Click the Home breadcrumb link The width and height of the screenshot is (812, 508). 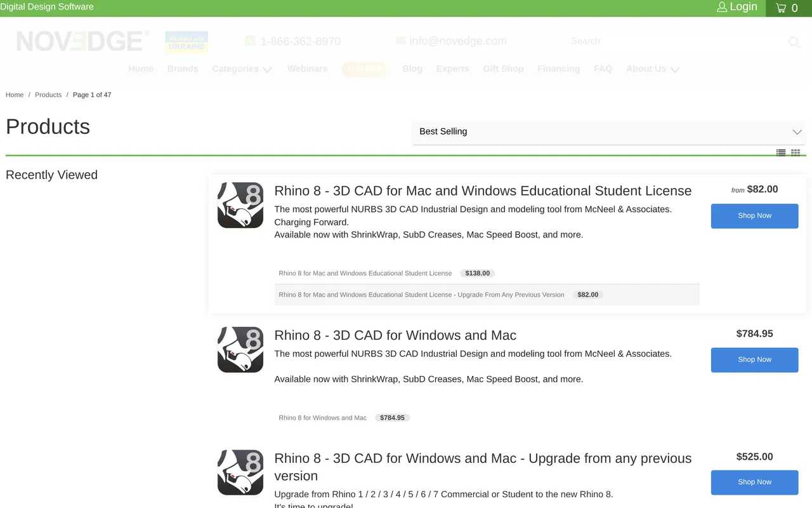point(15,95)
